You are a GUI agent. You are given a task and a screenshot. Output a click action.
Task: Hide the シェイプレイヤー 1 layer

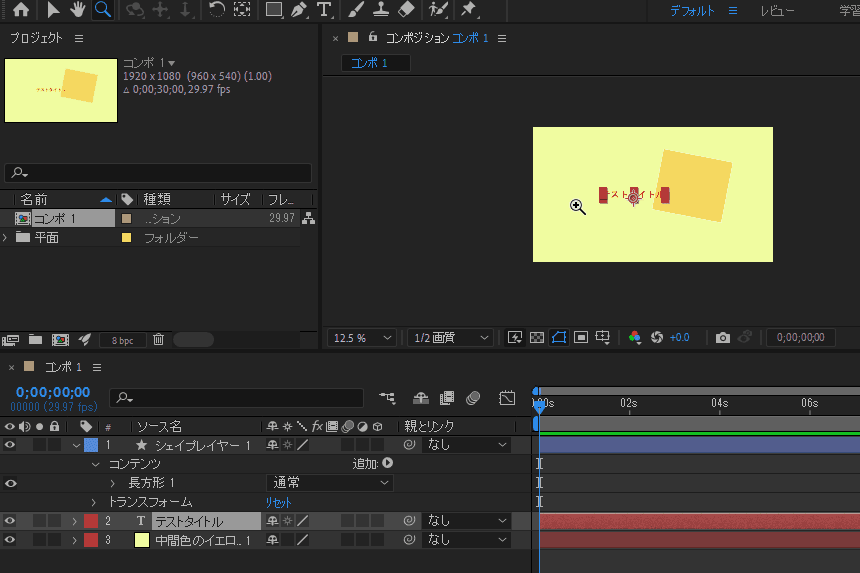[10, 445]
